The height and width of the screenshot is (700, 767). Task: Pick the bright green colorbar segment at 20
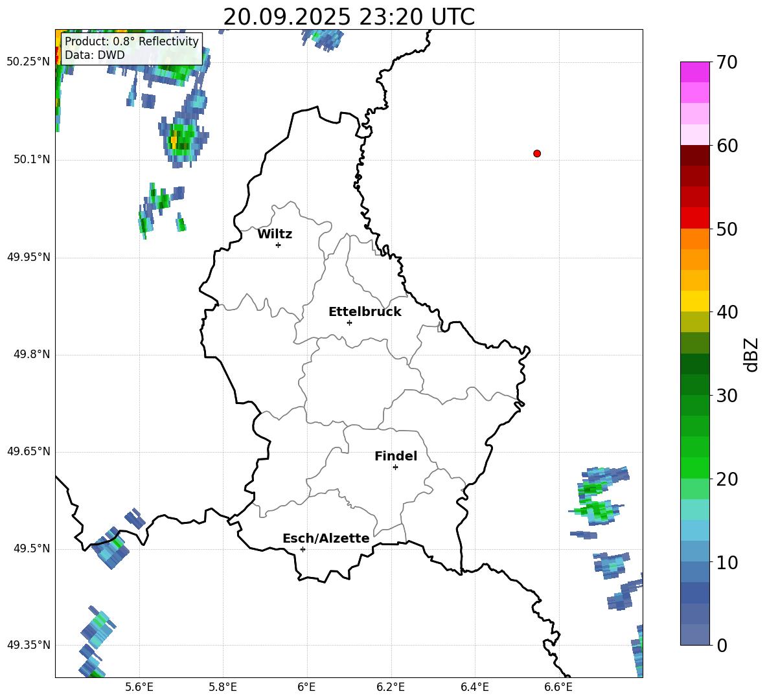click(694, 468)
